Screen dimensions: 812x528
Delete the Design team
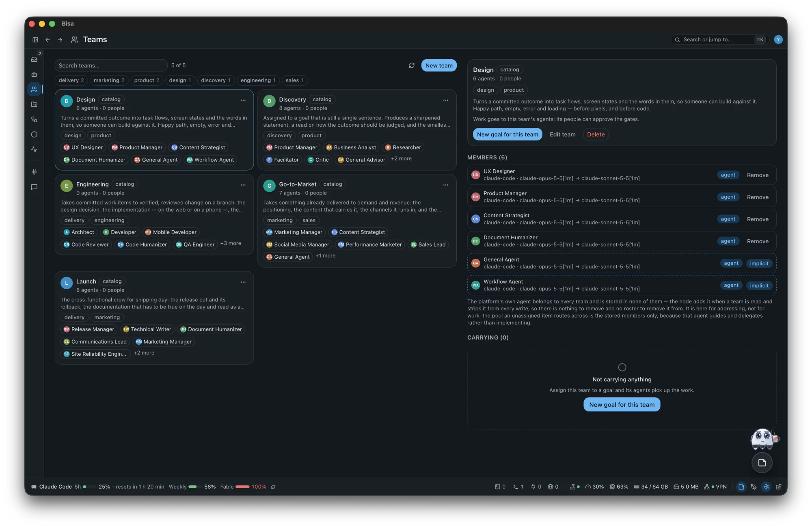pyautogui.click(x=596, y=134)
